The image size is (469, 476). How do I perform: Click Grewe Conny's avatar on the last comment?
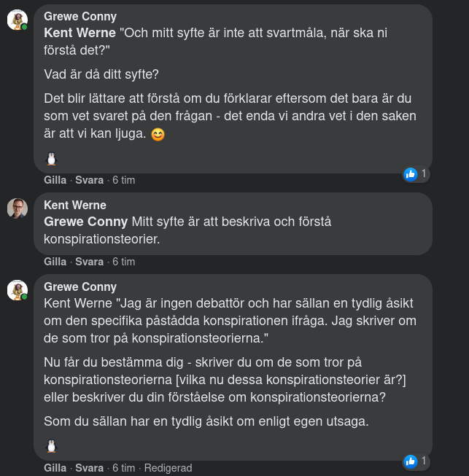pyautogui.click(x=18, y=290)
